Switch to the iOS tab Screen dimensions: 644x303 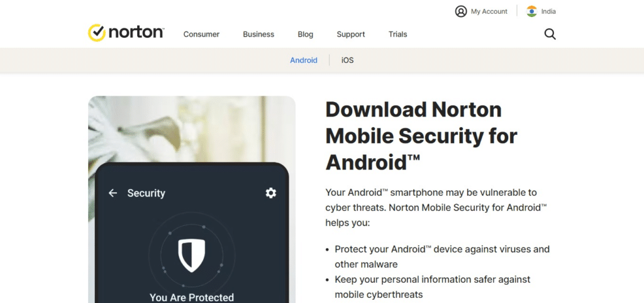[347, 60]
